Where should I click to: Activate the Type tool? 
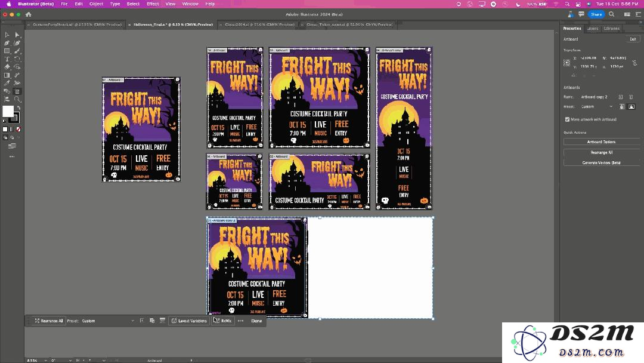[x=7, y=59]
